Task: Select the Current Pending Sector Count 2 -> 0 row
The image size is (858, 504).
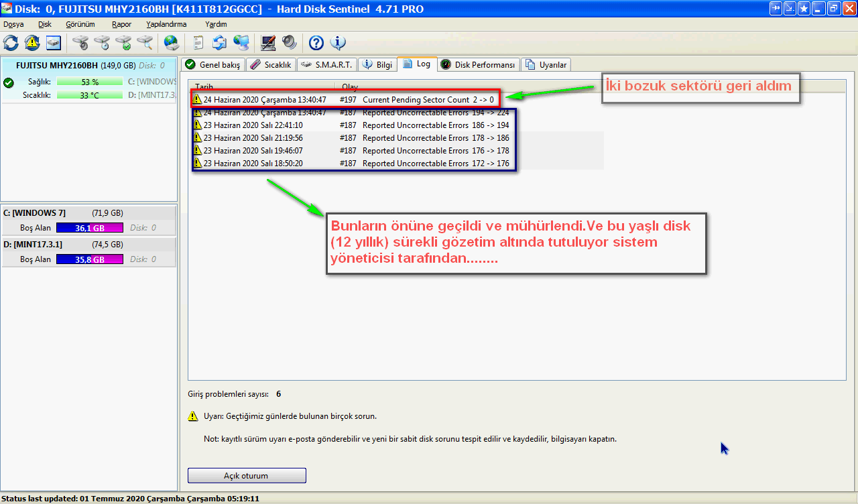Action: pos(345,99)
